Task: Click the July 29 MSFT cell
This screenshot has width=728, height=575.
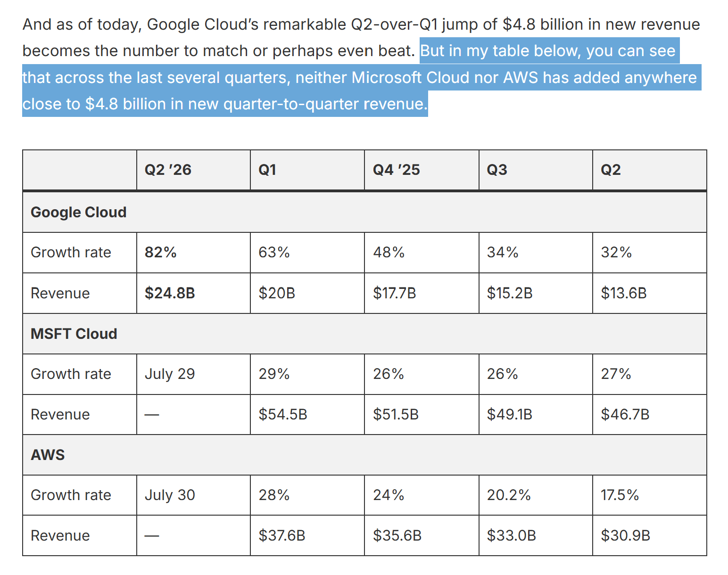Action: tap(193, 374)
